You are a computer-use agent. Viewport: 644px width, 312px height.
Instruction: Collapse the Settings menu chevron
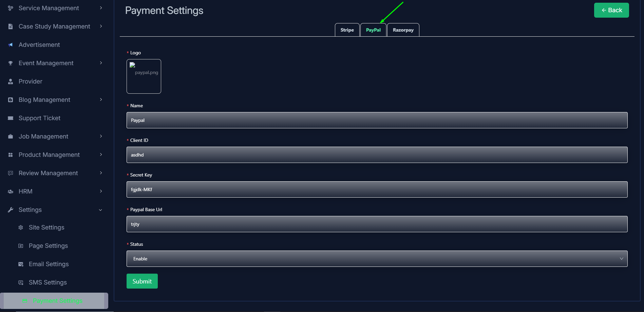coord(100,210)
